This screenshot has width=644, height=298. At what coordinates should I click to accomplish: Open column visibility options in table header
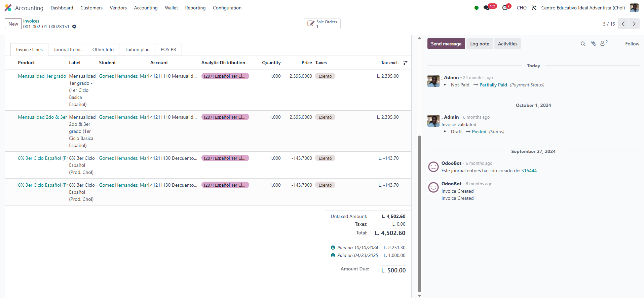pyautogui.click(x=405, y=63)
